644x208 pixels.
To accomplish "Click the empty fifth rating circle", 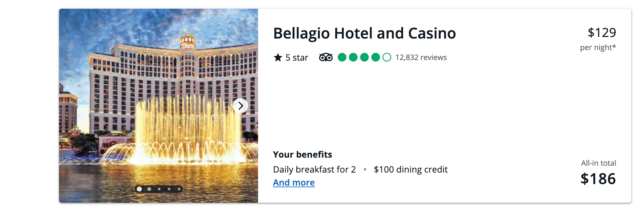I will click(387, 57).
